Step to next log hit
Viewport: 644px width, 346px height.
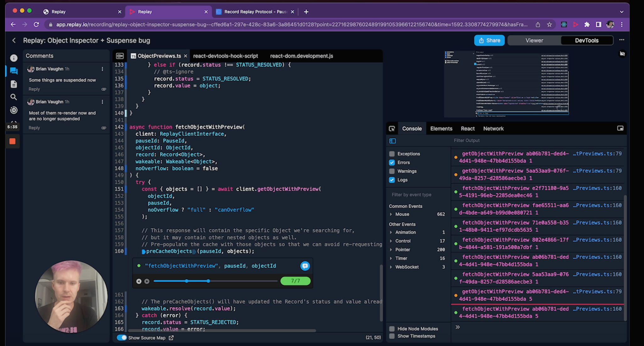click(147, 281)
